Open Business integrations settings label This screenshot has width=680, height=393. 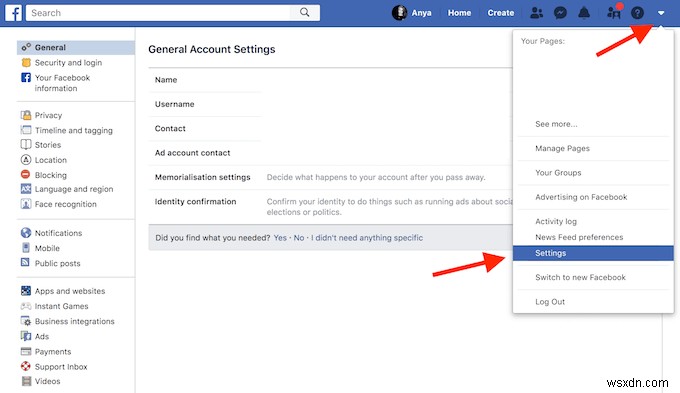pos(75,321)
